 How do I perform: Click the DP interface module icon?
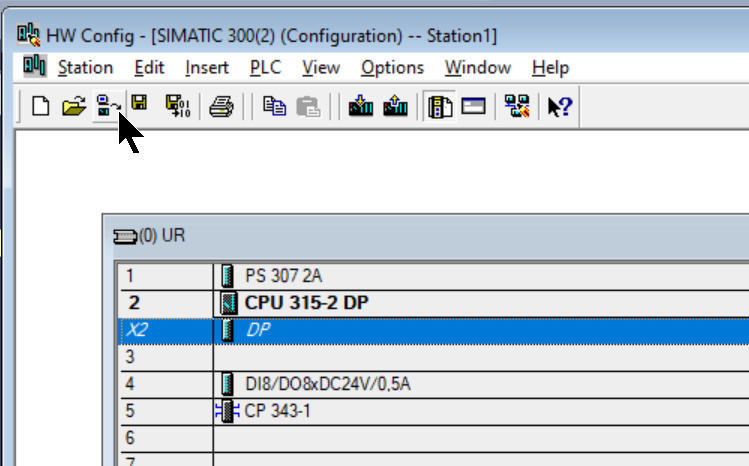(x=228, y=330)
